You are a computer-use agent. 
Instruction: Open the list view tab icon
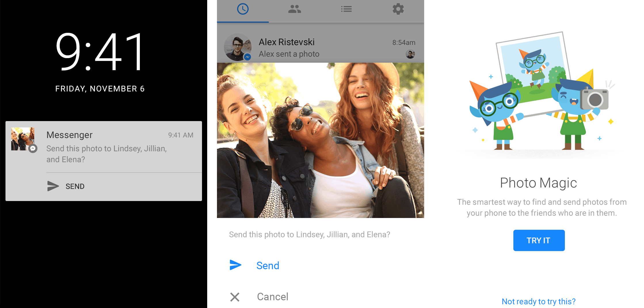tap(346, 9)
